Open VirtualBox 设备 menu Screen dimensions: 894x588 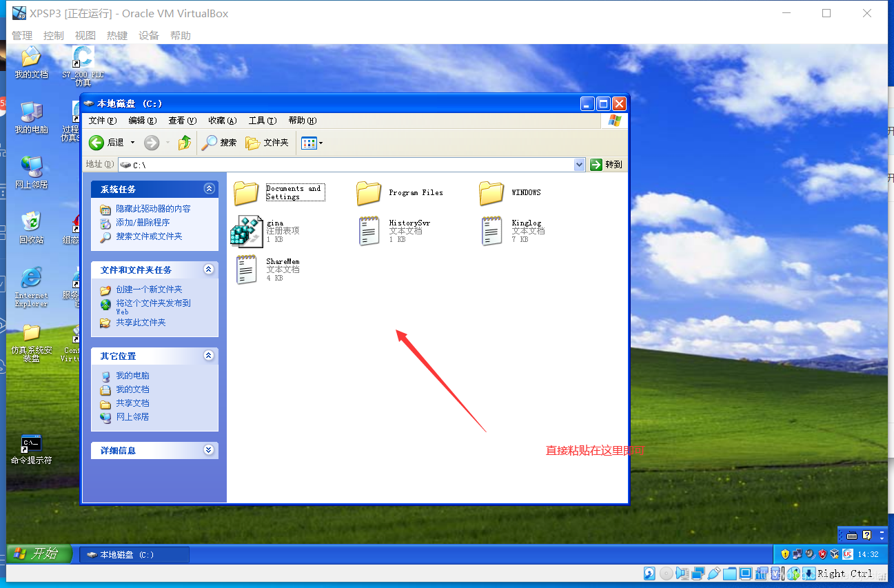tap(149, 35)
